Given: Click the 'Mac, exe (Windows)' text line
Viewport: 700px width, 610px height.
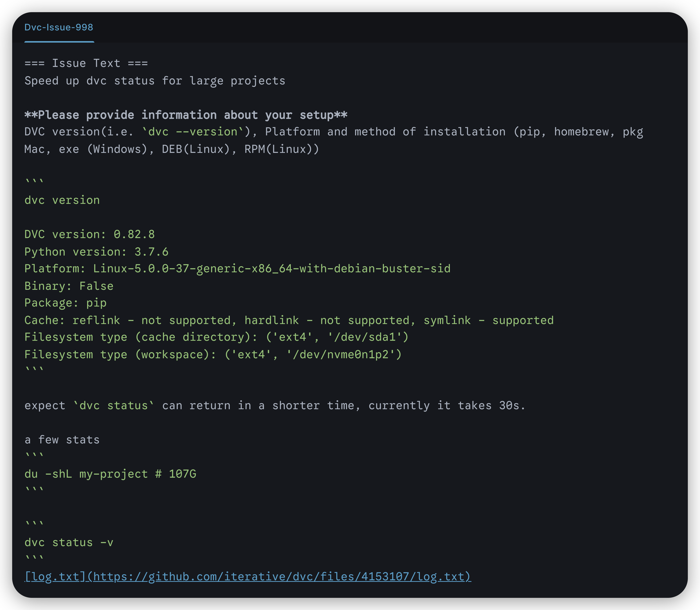Looking at the screenshot, I should point(172,149).
